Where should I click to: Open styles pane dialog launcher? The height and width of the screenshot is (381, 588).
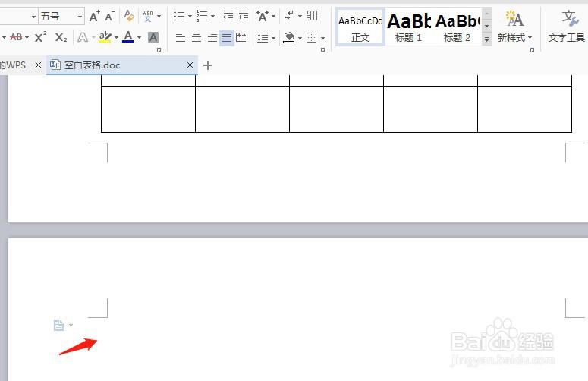(x=532, y=49)
